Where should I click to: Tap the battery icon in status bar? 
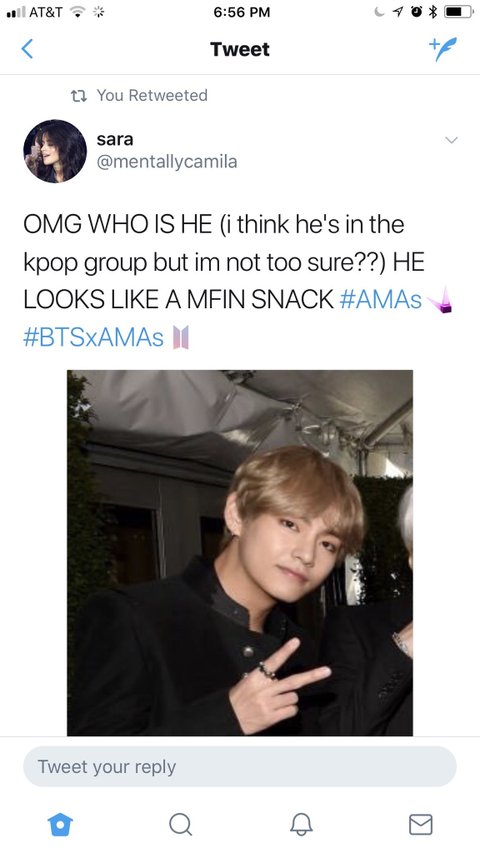pos(459,12)
